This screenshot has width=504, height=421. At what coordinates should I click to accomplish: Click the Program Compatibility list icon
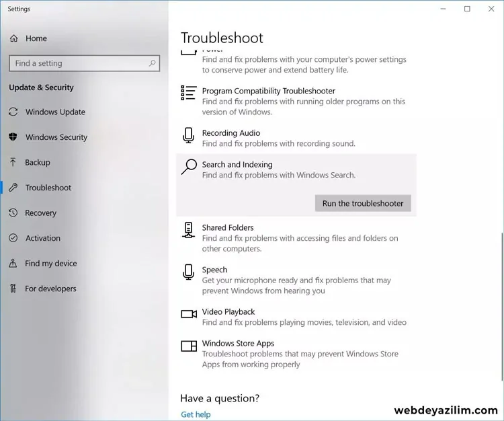tap(189, 93)
